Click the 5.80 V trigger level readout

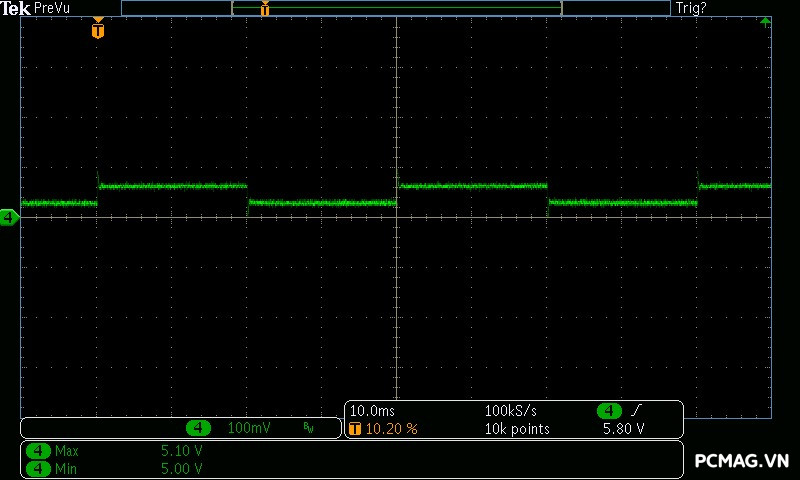(623, 429)
